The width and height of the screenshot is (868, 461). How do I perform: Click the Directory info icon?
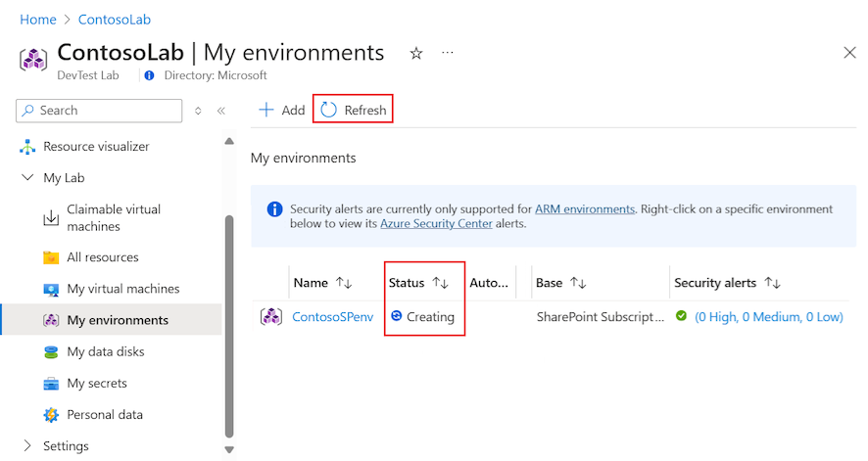click(149, 75)
